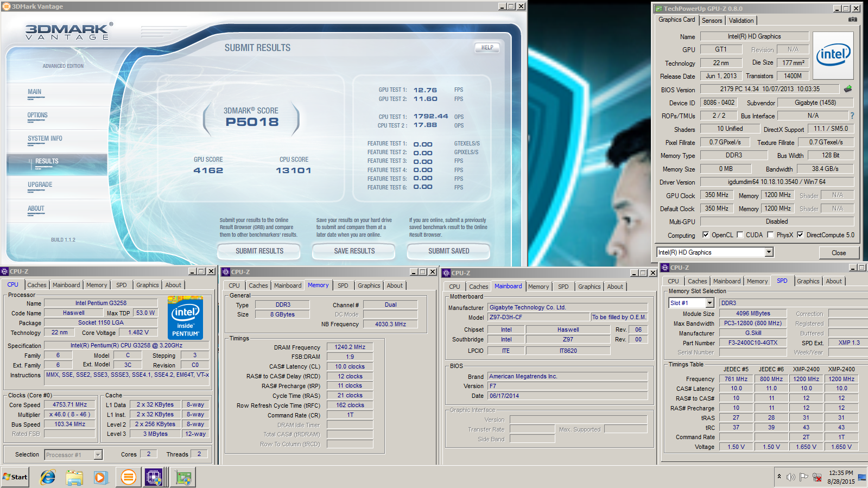Select RESULTS in 3DMark Vantage sidebar

[47, 161]
